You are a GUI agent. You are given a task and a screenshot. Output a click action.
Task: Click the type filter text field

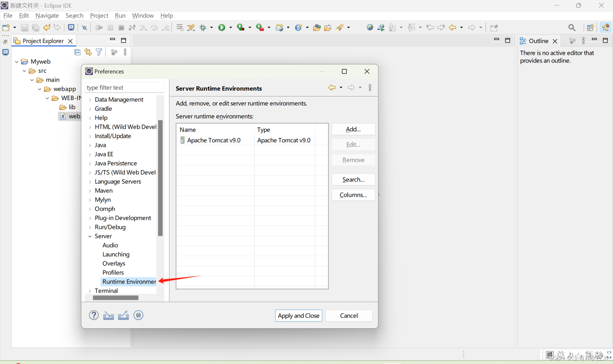coord(125,87)
